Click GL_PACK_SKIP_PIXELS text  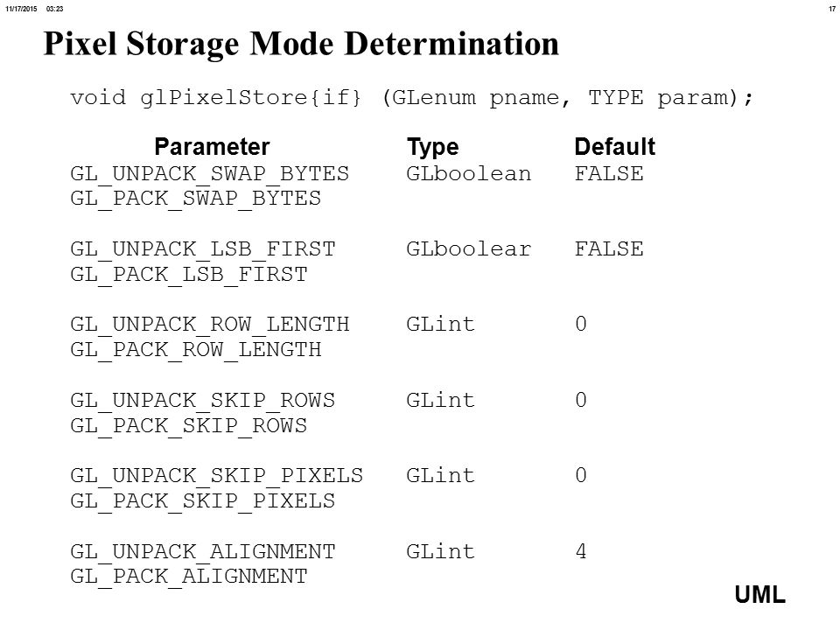pyautogui.click(x=202, y=501)
